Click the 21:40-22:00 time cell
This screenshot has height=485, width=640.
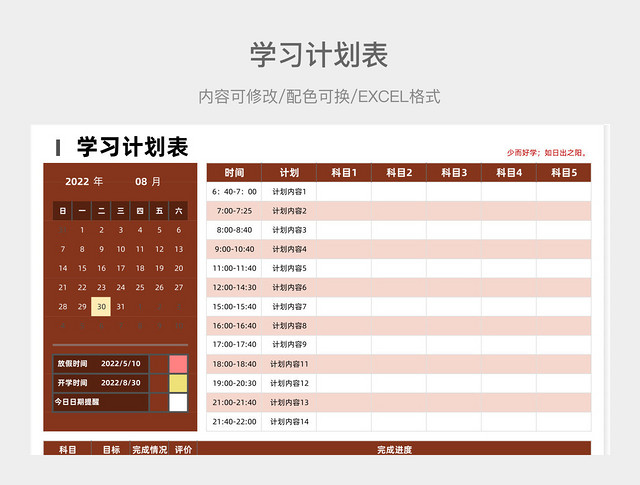[234, 421]
